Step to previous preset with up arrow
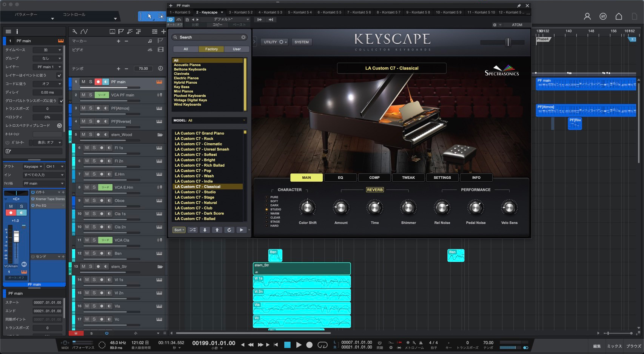The image size is (644, 354). point(217,230)
